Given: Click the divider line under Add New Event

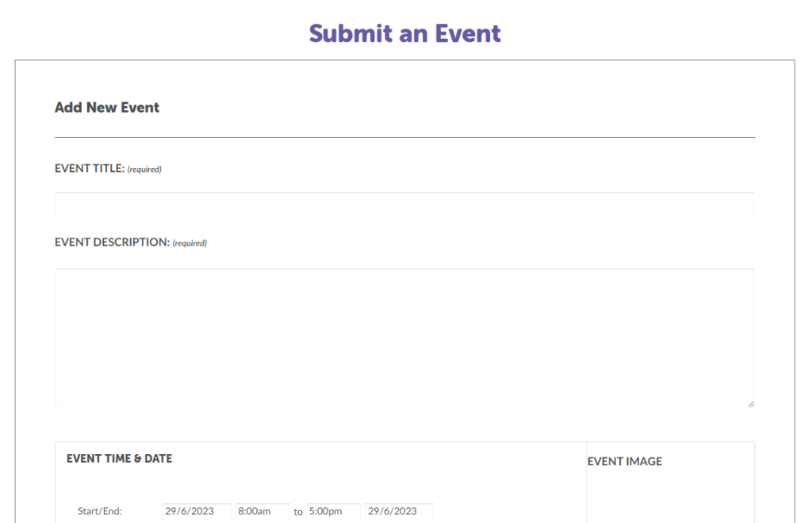Looking at the screenshot, I should [x=404, y=138].
